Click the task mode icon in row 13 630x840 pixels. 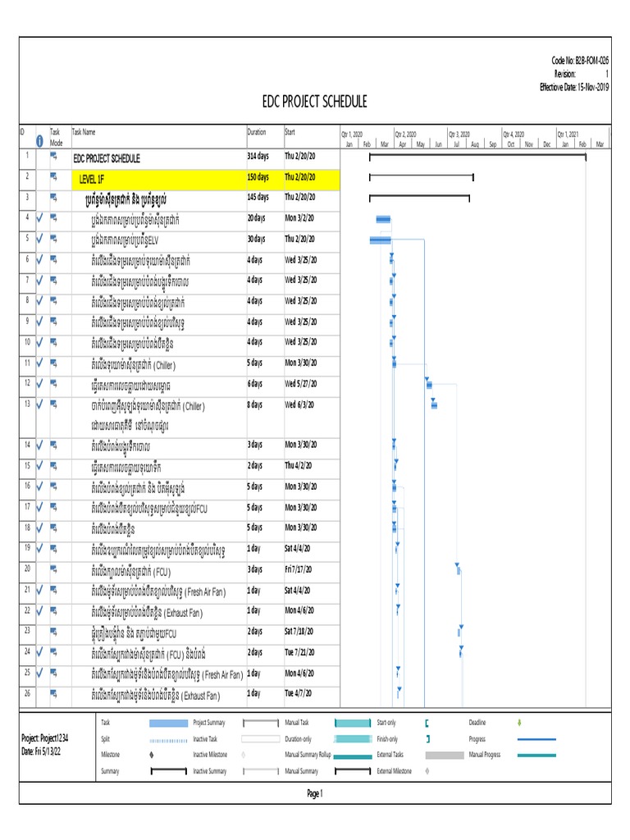(53, 404)
